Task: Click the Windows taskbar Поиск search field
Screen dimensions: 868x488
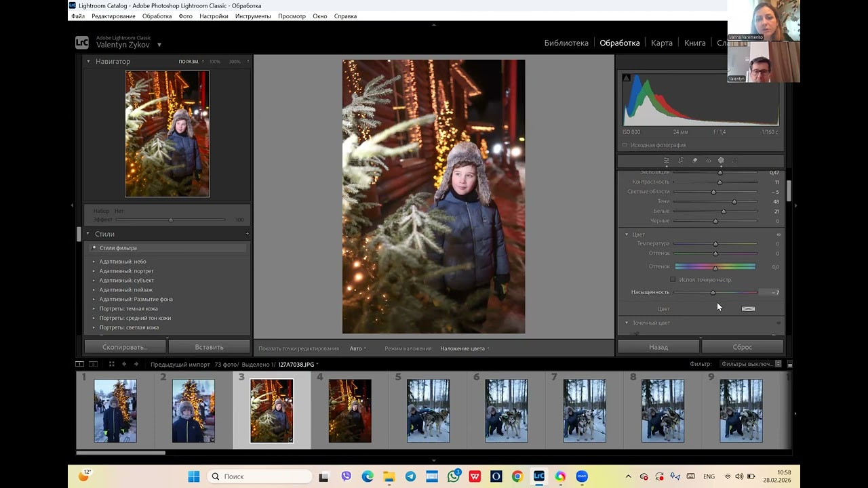Action: click(258, 476)
